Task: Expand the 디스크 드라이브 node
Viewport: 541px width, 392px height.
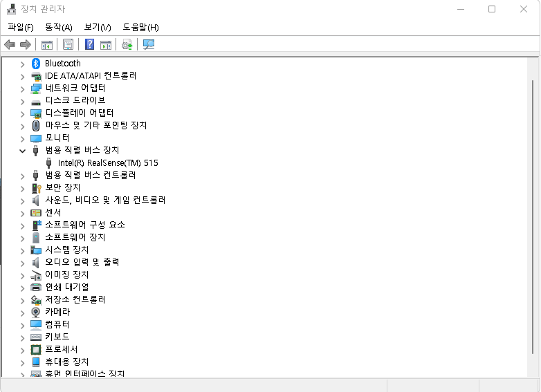Action: pos(22,102)
